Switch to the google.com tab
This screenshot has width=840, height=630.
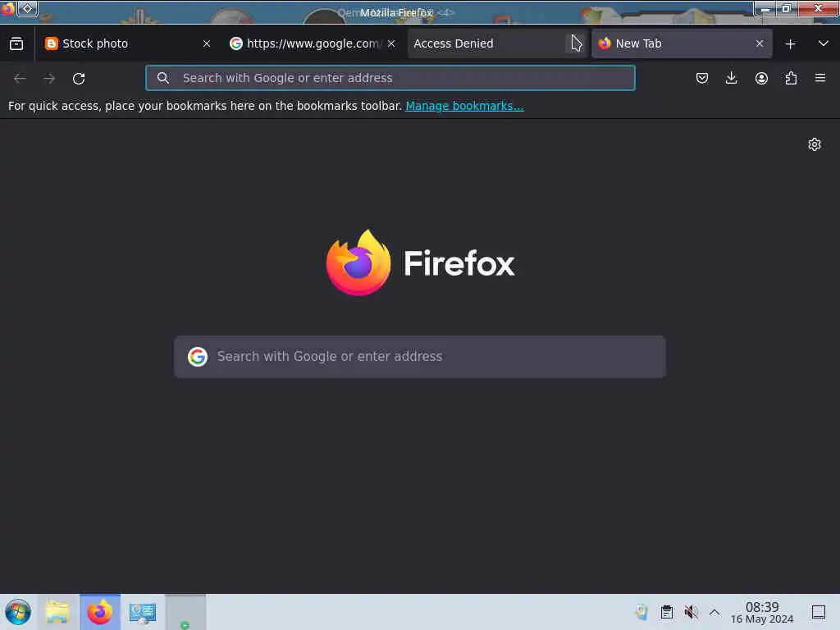click(313, 44)
